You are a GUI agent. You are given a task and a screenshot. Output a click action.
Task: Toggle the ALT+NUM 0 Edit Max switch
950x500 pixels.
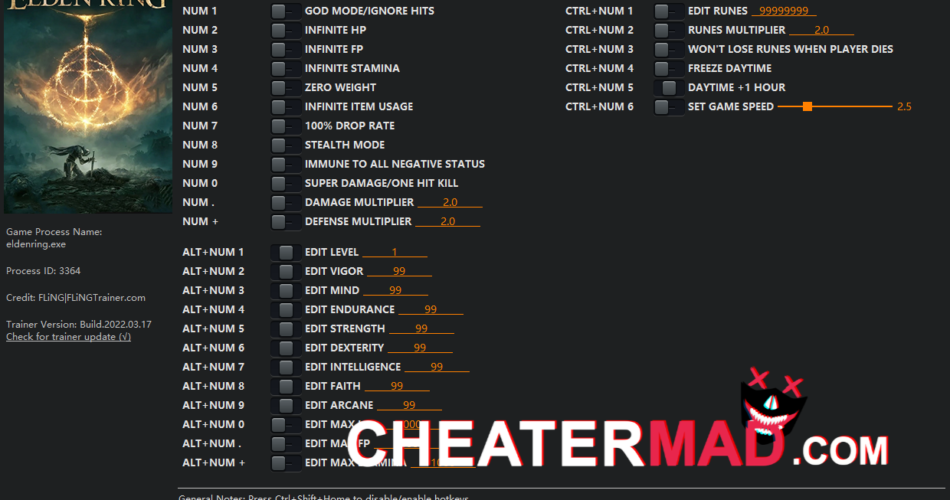tap(285, 424)
